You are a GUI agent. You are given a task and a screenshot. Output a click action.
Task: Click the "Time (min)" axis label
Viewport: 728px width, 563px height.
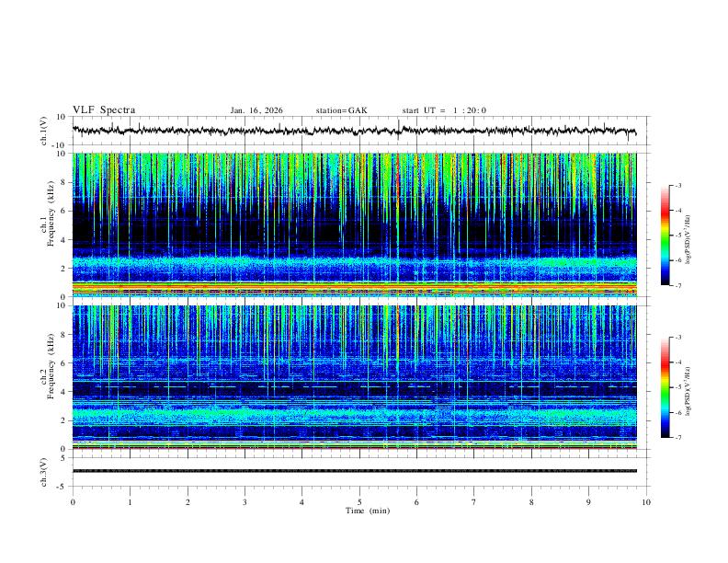(x=368, y=511)
